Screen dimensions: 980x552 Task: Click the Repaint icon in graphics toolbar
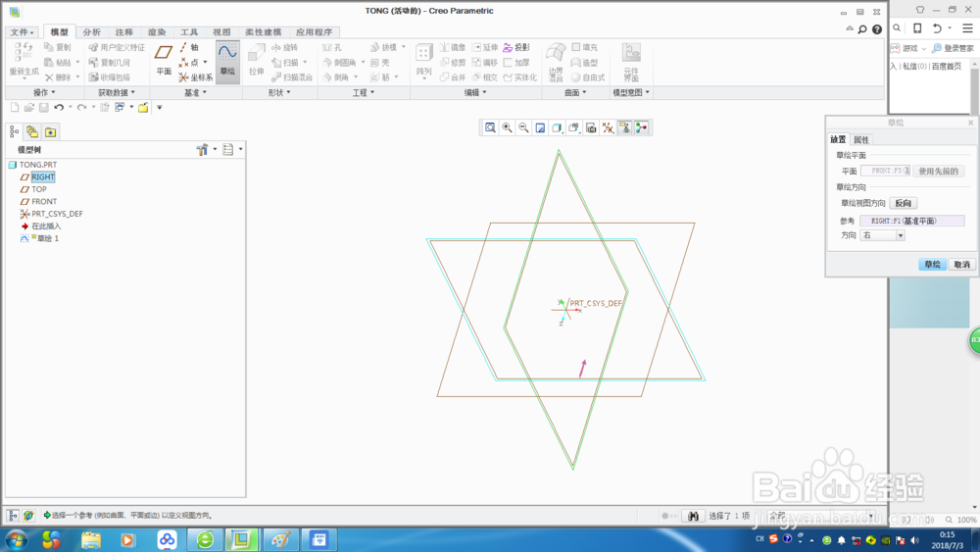[x=540, y=127]
